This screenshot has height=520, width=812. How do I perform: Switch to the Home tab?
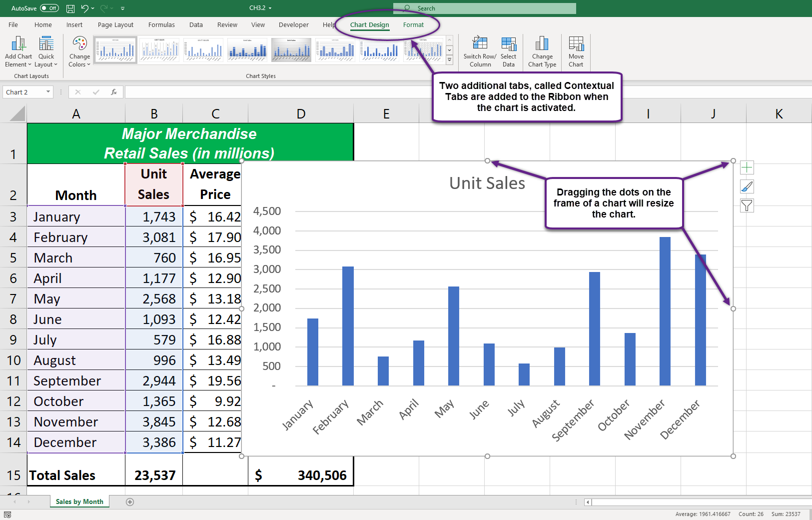pos(43,24)
